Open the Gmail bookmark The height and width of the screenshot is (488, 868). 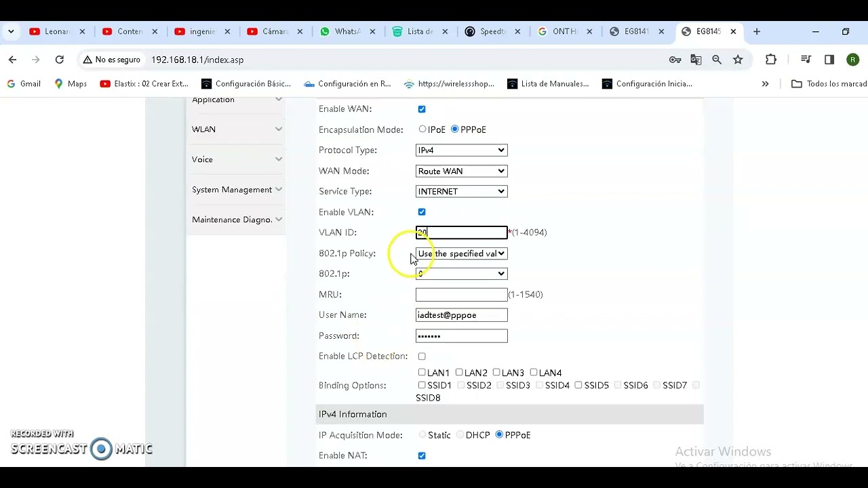pos(24,84)
